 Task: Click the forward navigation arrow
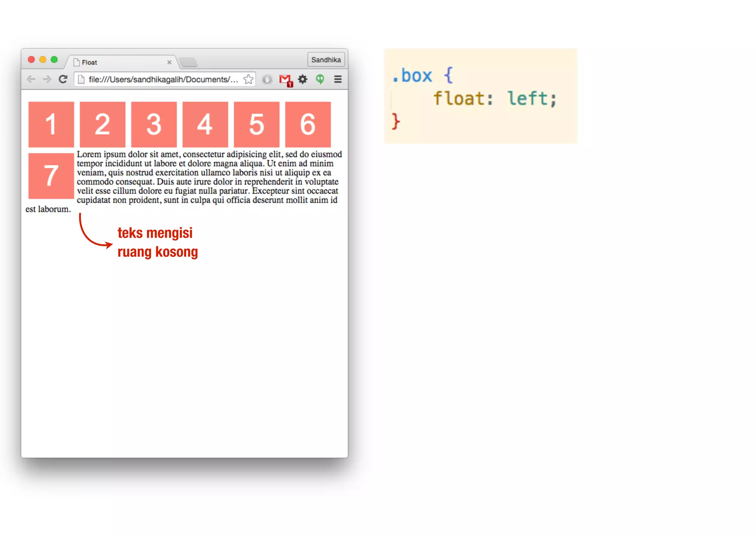(x=47, y=79)
